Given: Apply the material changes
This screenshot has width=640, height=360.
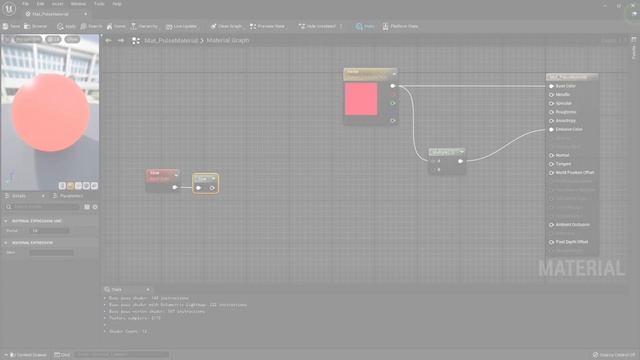Looking at the screenshot, I should pyautogui.click(x=67, y=26).
